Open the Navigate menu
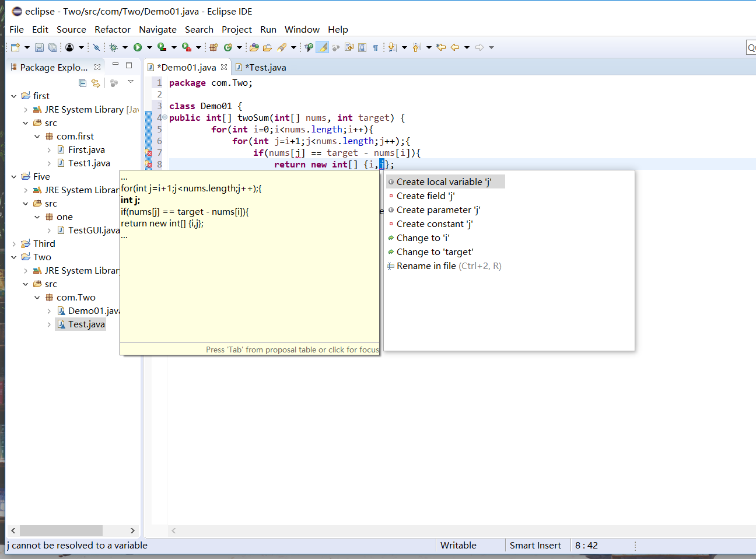 click(157, 29)
